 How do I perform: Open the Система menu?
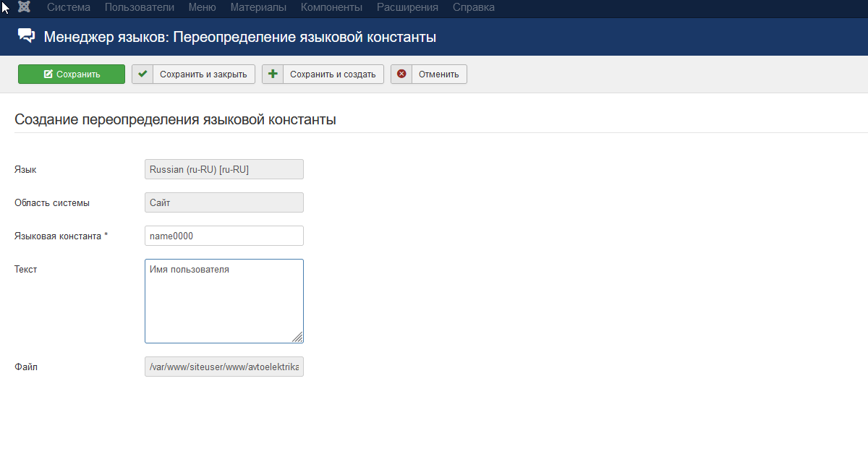tap(69, 7)
